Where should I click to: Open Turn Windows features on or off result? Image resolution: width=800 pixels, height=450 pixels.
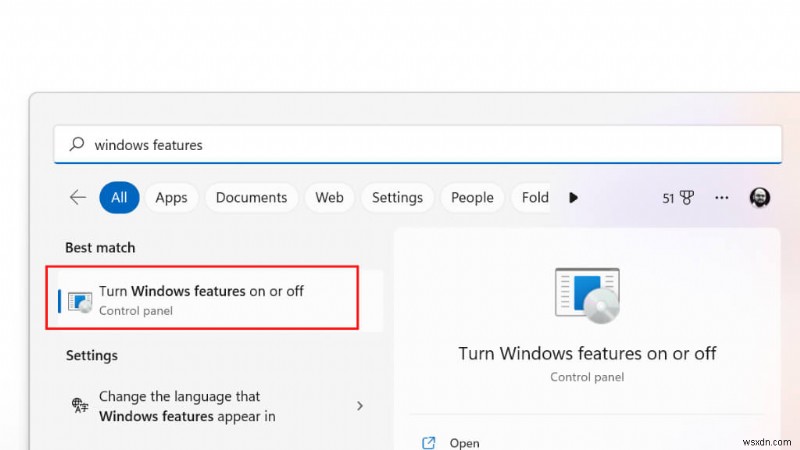click(x=220, y=300)
